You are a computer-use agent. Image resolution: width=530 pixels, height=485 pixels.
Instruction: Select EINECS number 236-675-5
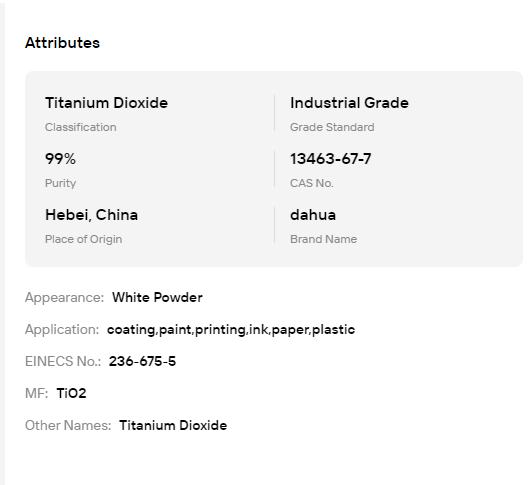coord(142,361)
